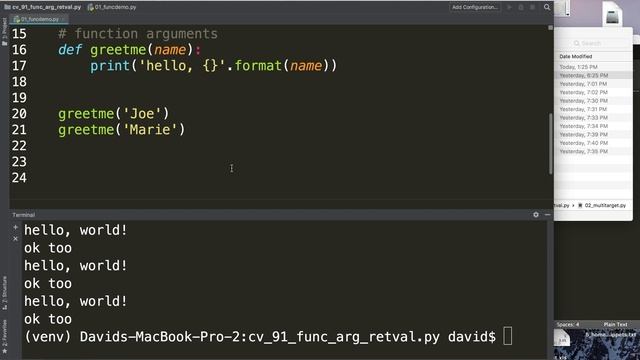Select the 'Yesterday, 7:30 PM' row in Finder
This screenshot has width=640, height=360.
click(593, 101)
